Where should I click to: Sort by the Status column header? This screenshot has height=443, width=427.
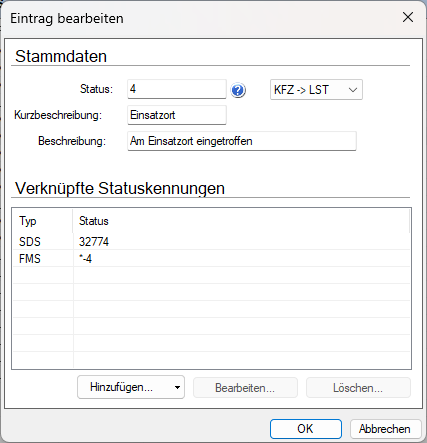tap(241, 221)
